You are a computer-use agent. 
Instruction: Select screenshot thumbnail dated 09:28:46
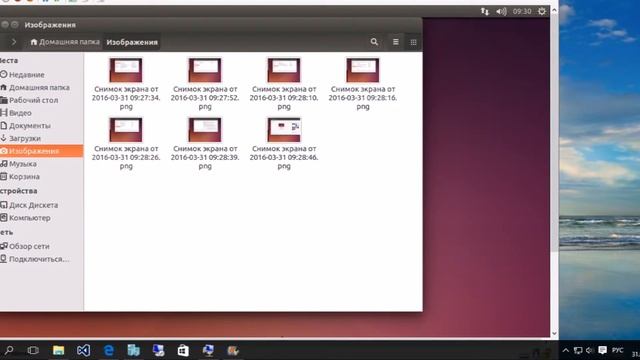coord(284,129)
